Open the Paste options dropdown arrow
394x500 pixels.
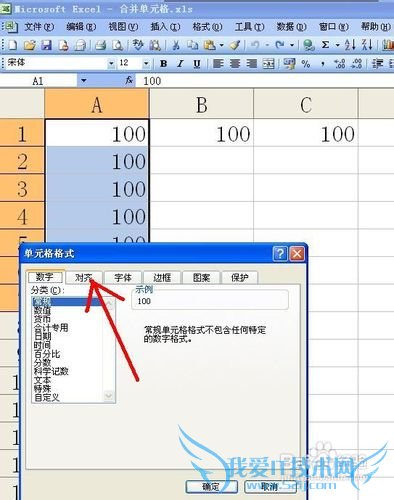click(221, 45)
